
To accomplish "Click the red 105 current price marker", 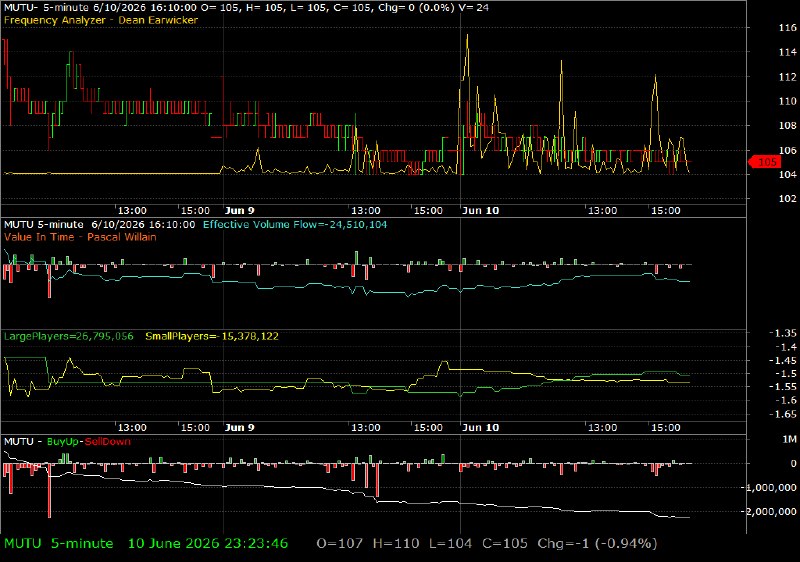I will tap(765, 162).
